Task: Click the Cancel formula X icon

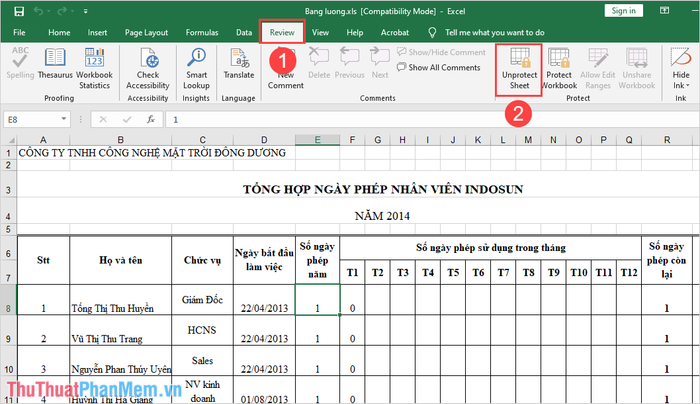Action: coord(103,120)
